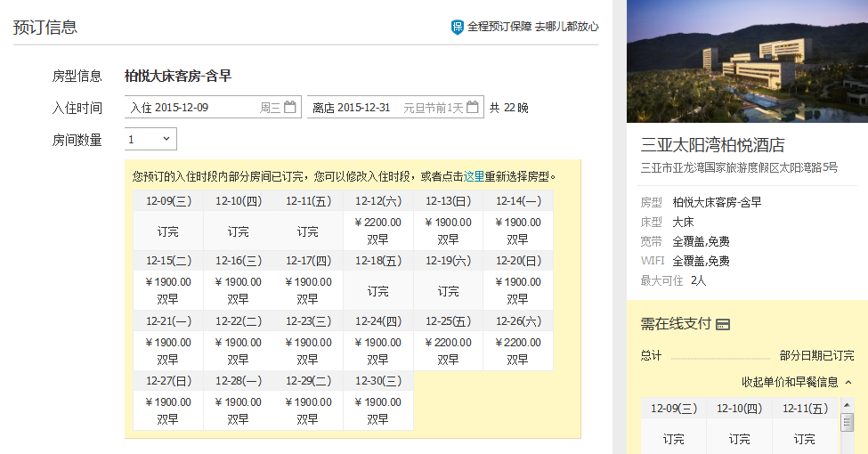The width and height of the screenshot is (868, 454).
Task: Open the room quantity dropdown
Action: point(150,139)
